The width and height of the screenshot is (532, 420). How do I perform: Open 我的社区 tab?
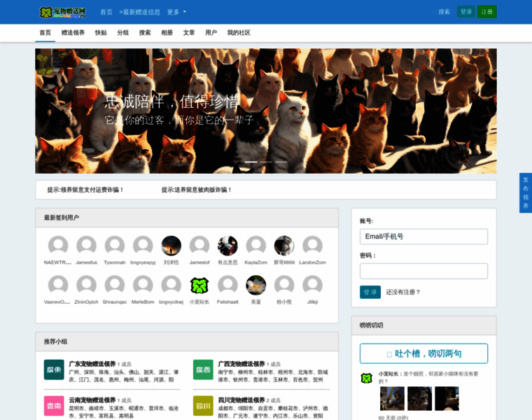pyautogui.click(x=239, y=33)
